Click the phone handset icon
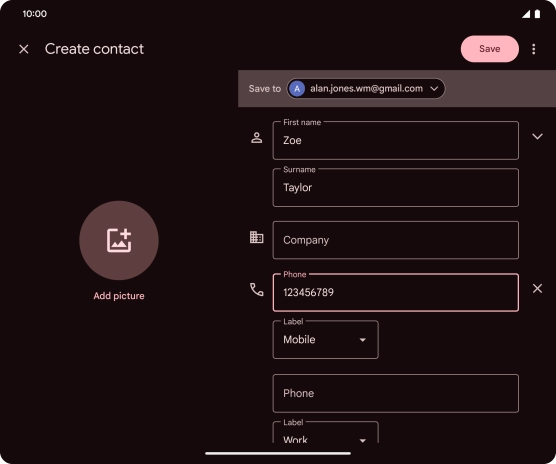 pyautogui.click(x=256, y=289)
